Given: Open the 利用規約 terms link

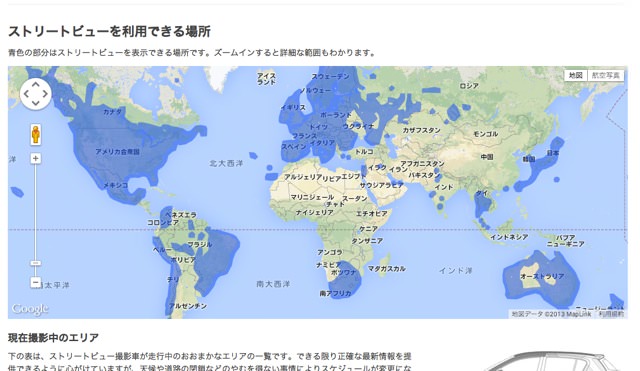Looking at the screenshot, I should pos(611,314).
